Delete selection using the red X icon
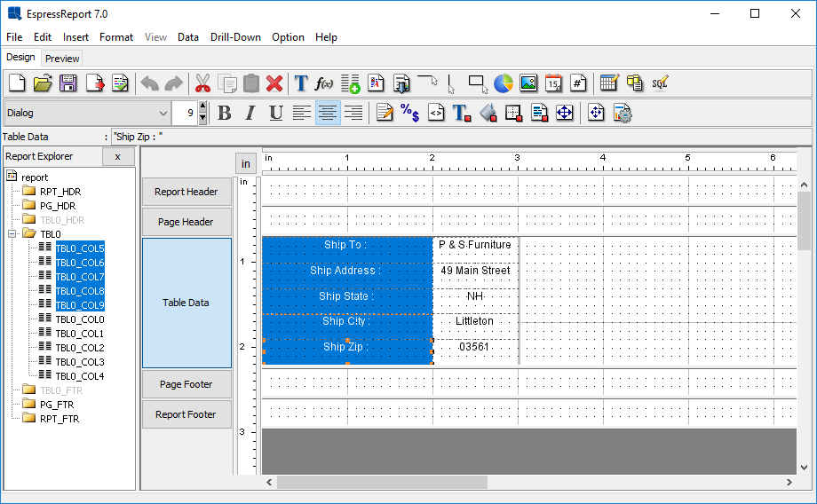Viewport: 817px width, 504px height. (x=274, y=83)
